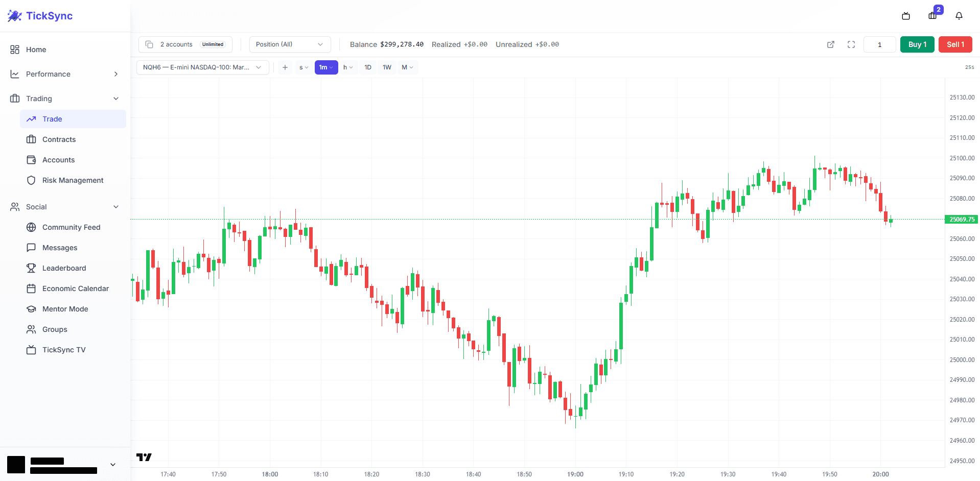Click the fullscreen chart icon
This screenshot has height=481, width=980.
point(851,44)
